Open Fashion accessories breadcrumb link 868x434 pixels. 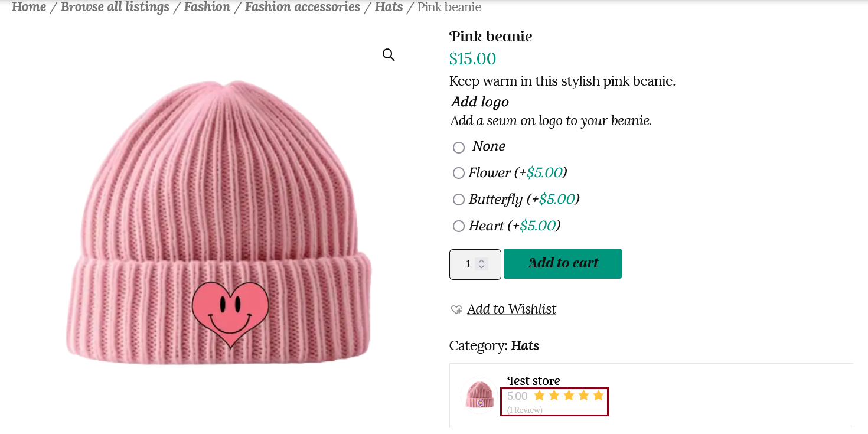point(302,7)
